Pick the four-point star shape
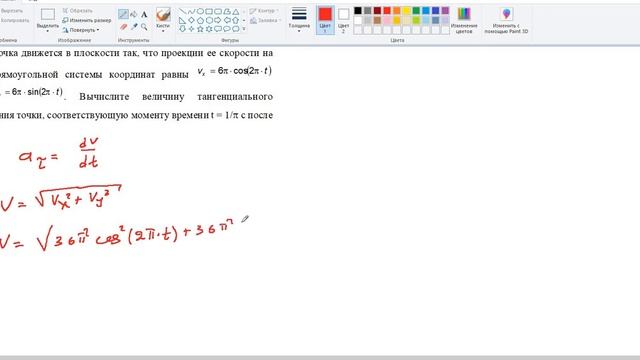The height and width of the screenshot is (360, 640). tap(191, 29)
